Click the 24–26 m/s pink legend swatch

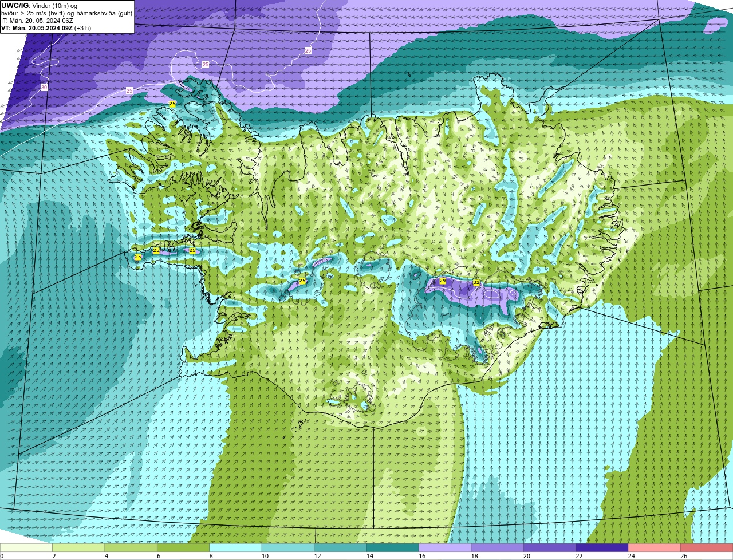click(655, 548)
